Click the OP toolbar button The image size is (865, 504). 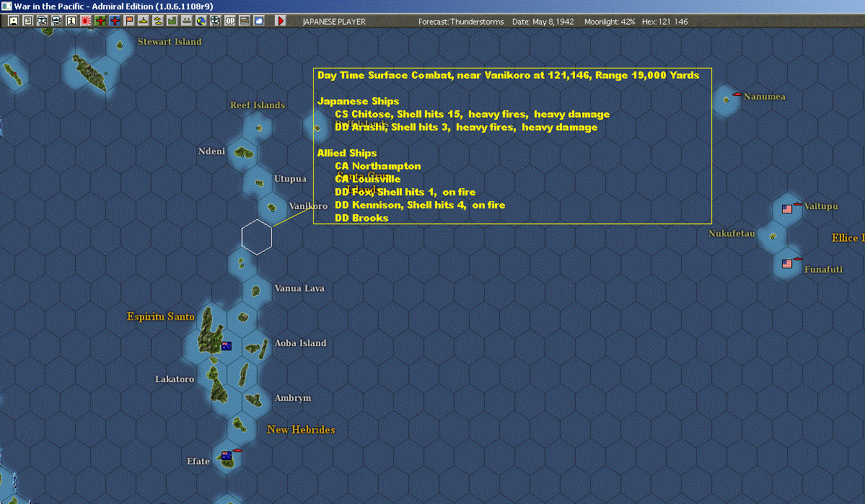click(x=230, y=21)
